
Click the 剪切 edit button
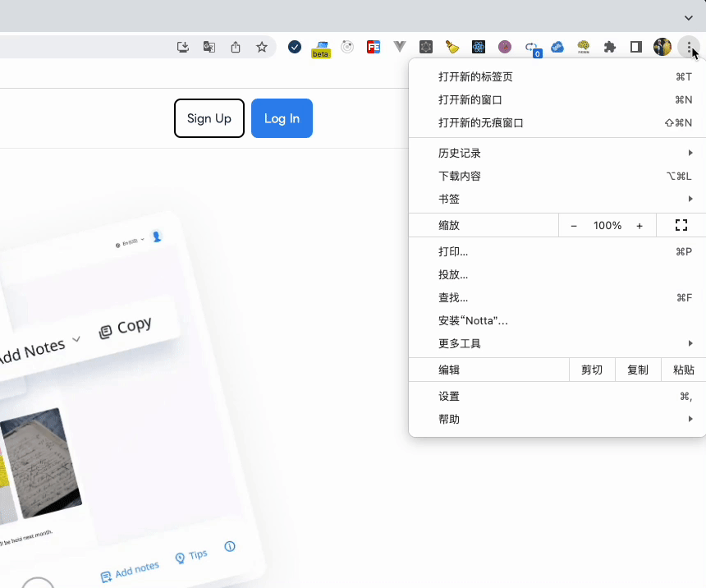click(x=592, y=370)
